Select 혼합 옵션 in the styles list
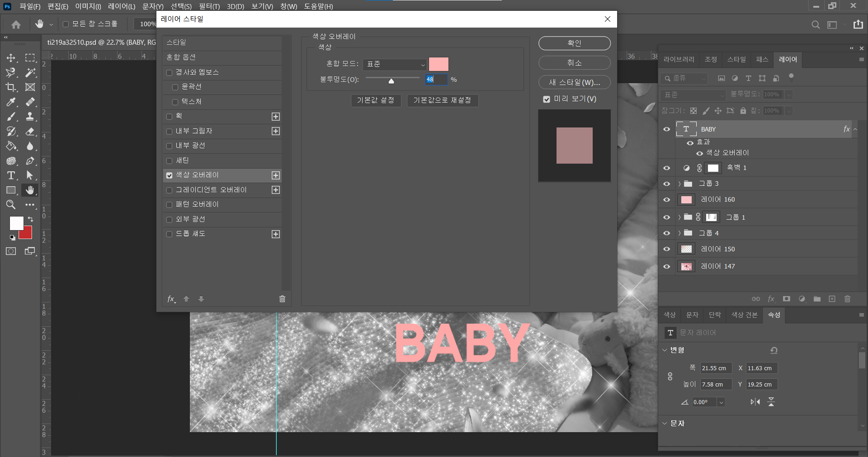This screenshot has width=868, height=457. pyautogui.click(x=222, y=57)
